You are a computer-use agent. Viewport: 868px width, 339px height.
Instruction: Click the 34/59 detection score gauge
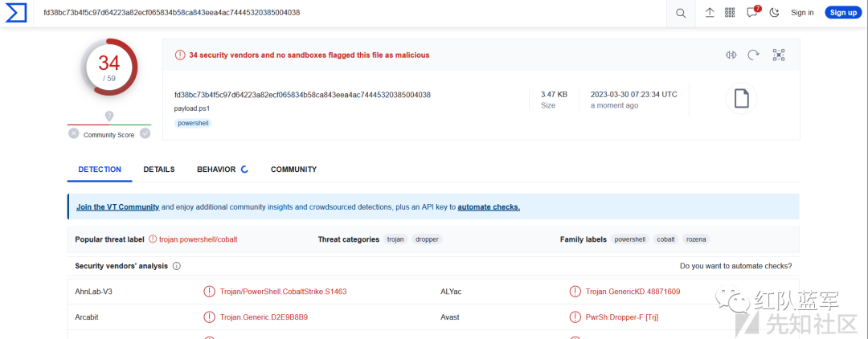(x=109, y=67)
